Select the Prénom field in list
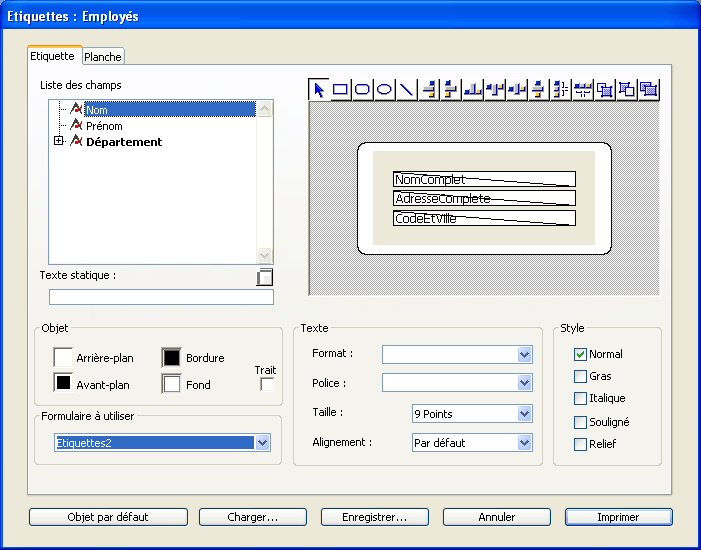The image size is (701, 550). pyautogui.click(x=104, y=126)
